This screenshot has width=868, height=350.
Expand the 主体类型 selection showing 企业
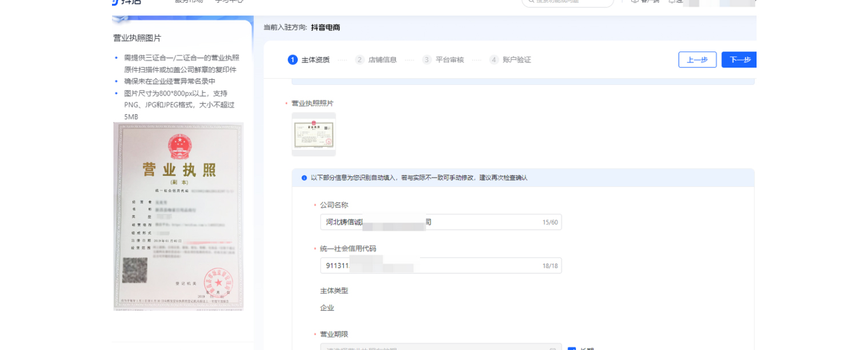(x=327, y=307)
